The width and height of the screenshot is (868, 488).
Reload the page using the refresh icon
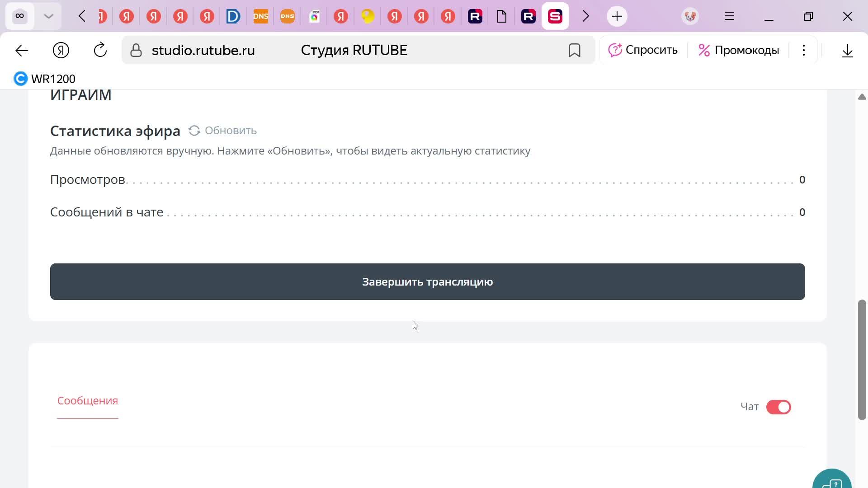(x=100, y=50)
